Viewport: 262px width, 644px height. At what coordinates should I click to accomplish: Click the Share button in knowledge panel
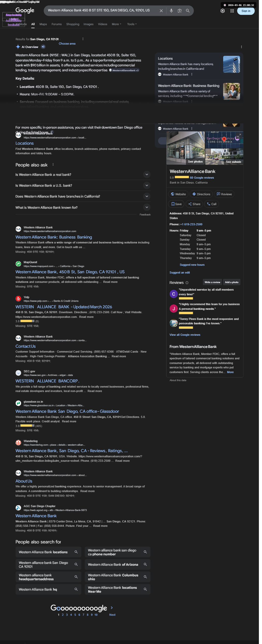(194, 204)
